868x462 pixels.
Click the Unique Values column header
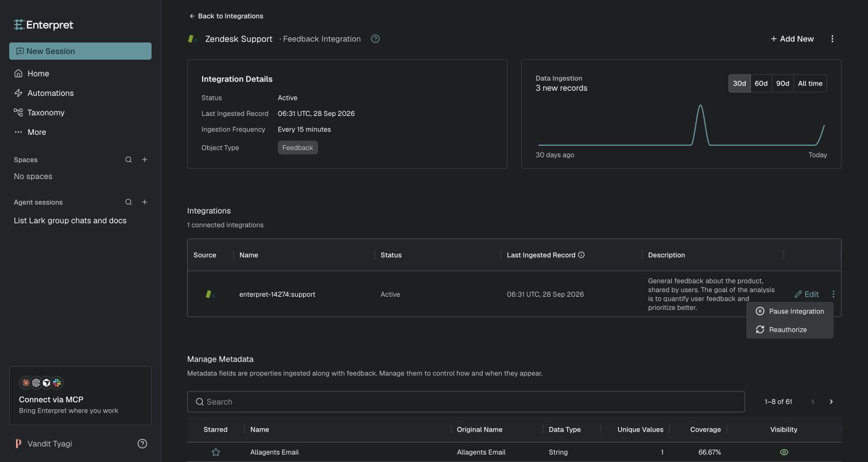(640, 429)
